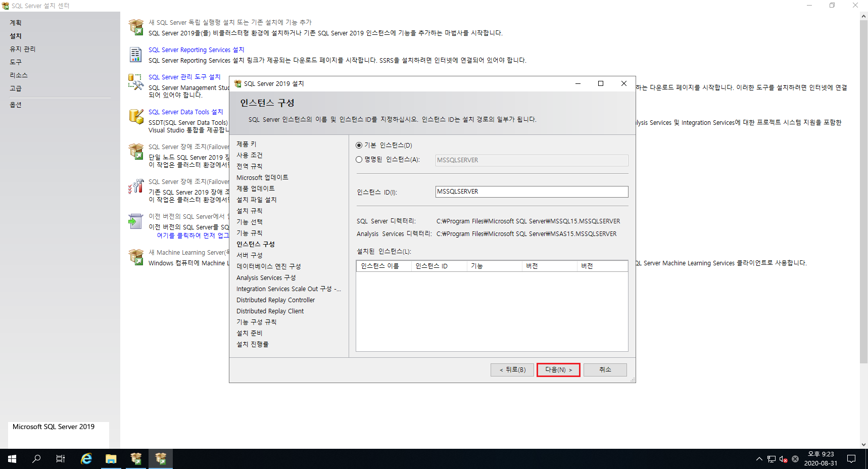Sort by the 인스턴스 이름 column header
This screenshot has height=469, width=868.
[x=383, y=266]
